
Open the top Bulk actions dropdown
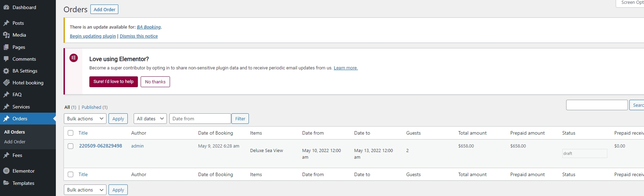coord(85,119)
